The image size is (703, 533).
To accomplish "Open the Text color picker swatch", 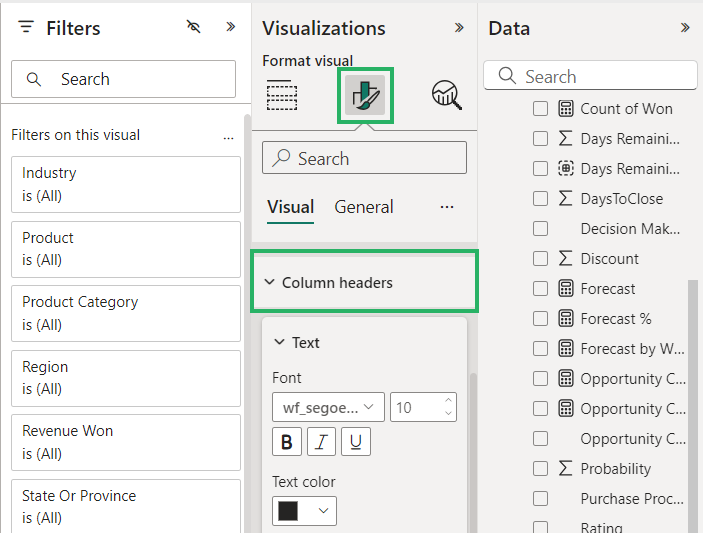I will (302, 511).
